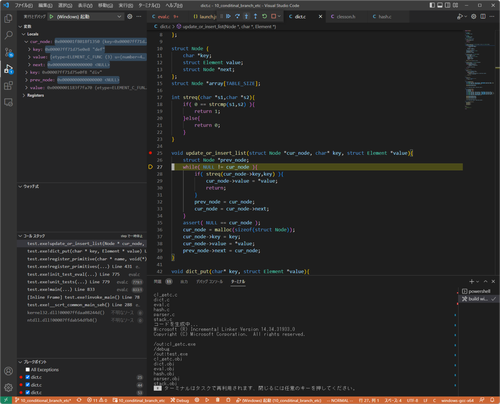
Task: Click errors and warnings count in status bar
Action: (x=97, y=400)
